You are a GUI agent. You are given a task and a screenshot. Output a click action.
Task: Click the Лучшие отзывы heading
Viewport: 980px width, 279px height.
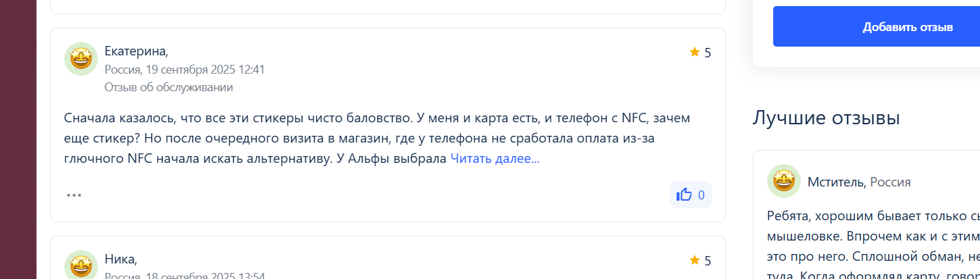[x=826, y=118]
